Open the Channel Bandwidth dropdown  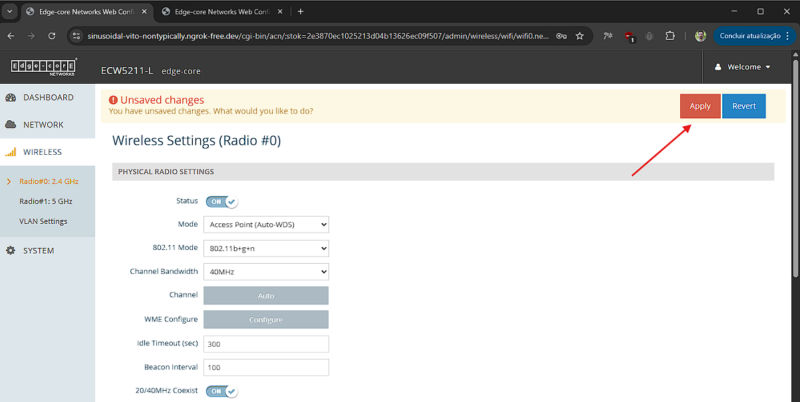point(266,272)
